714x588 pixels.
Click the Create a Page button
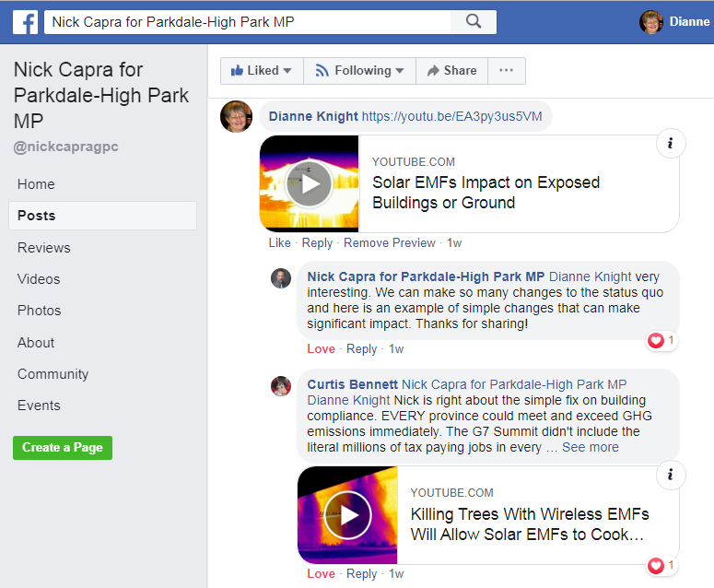(63, 448)
